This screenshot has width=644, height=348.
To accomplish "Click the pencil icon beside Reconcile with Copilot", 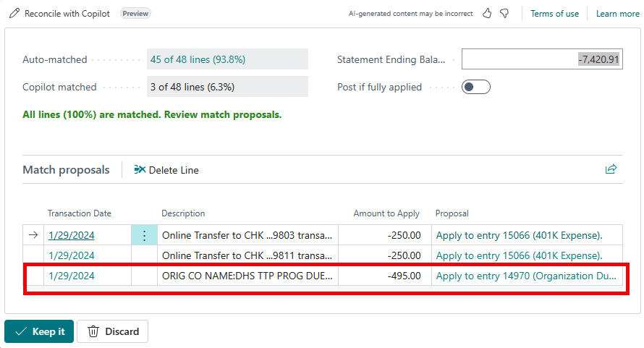I will (14, 14).
